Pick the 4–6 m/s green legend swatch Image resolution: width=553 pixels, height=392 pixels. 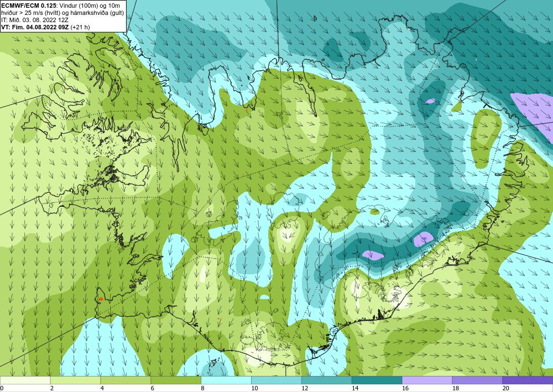(x=126, y=380)
